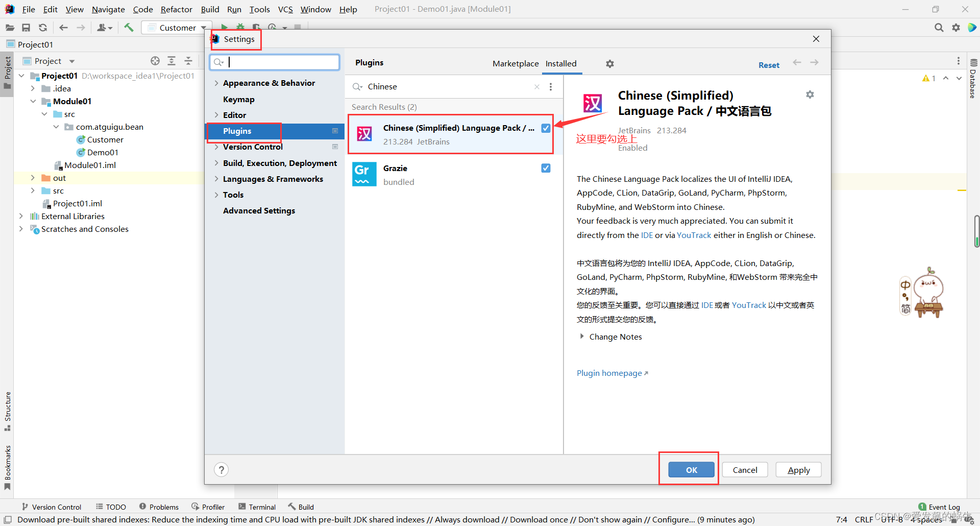Viewport: 980px width, 526px height.
Task: Click the Settings search input field
Action: [275, 62]
